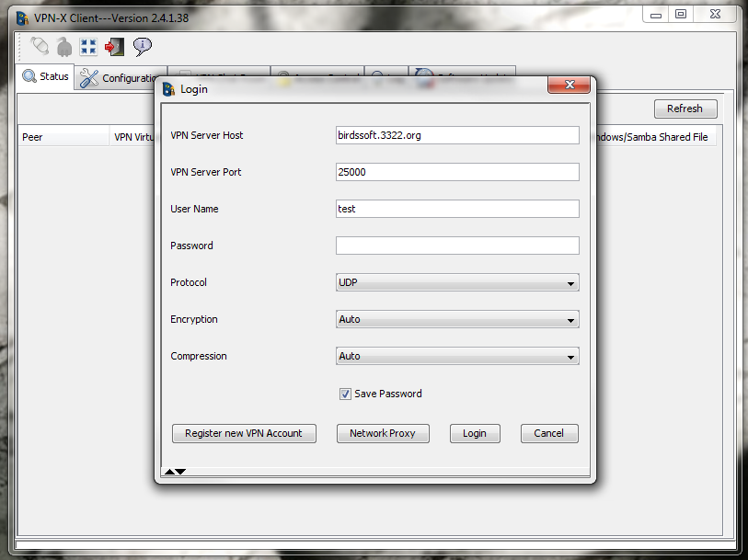Click the collapse down arrow in the Login dialog
Viewport: 748px width, 560px height.
(x=180, y=472)
